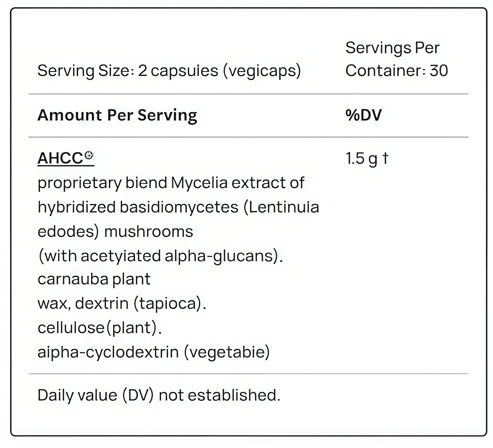
Task: Click the %DV column header
Action: coord(364,115)
